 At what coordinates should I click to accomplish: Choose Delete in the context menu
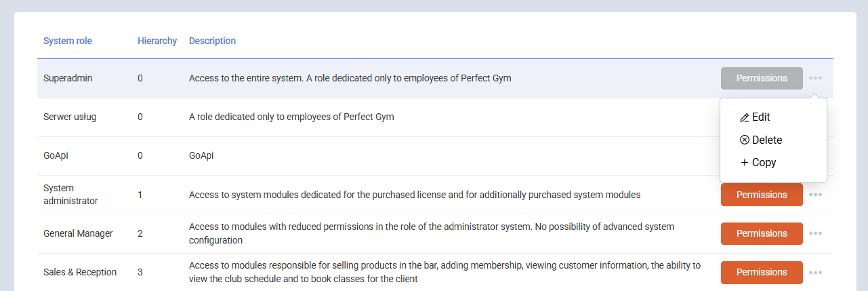coord(767,140)
